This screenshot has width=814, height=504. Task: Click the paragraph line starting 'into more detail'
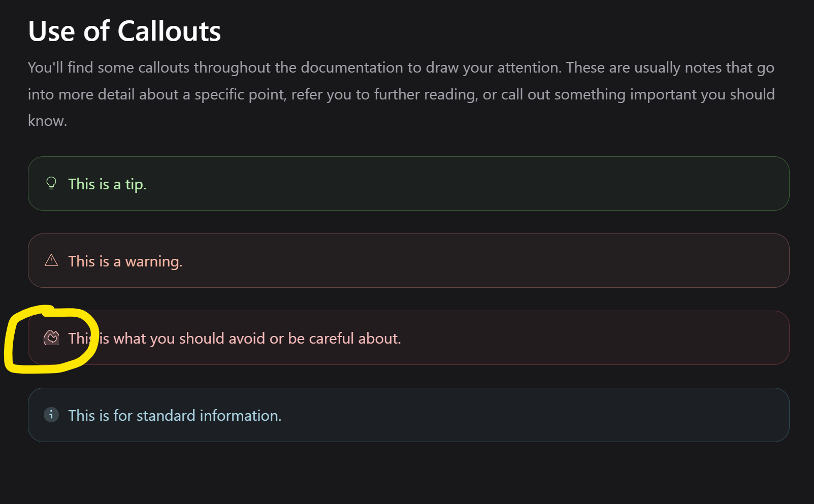pos(401,95)
